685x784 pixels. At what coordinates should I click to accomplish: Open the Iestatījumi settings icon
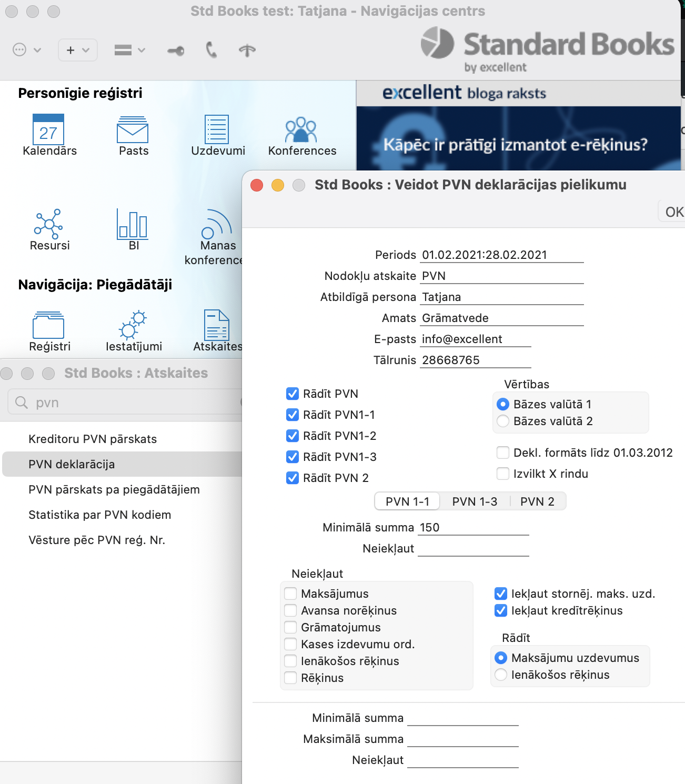click(133, 324)
